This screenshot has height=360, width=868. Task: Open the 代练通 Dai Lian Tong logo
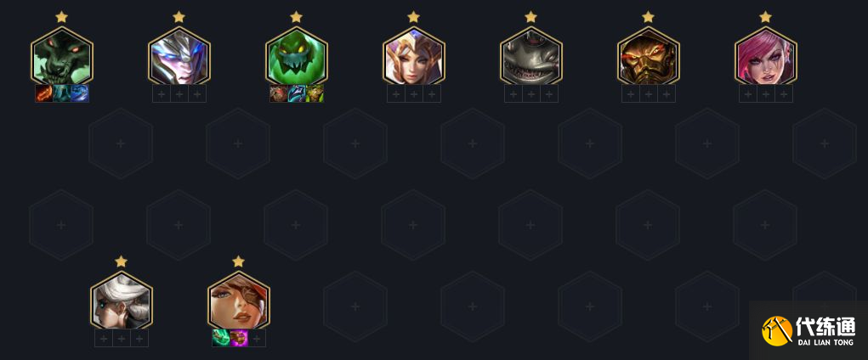pos(808,330)
